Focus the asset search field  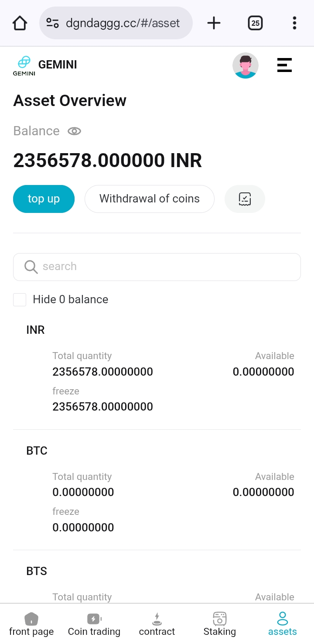click(166, 267)
